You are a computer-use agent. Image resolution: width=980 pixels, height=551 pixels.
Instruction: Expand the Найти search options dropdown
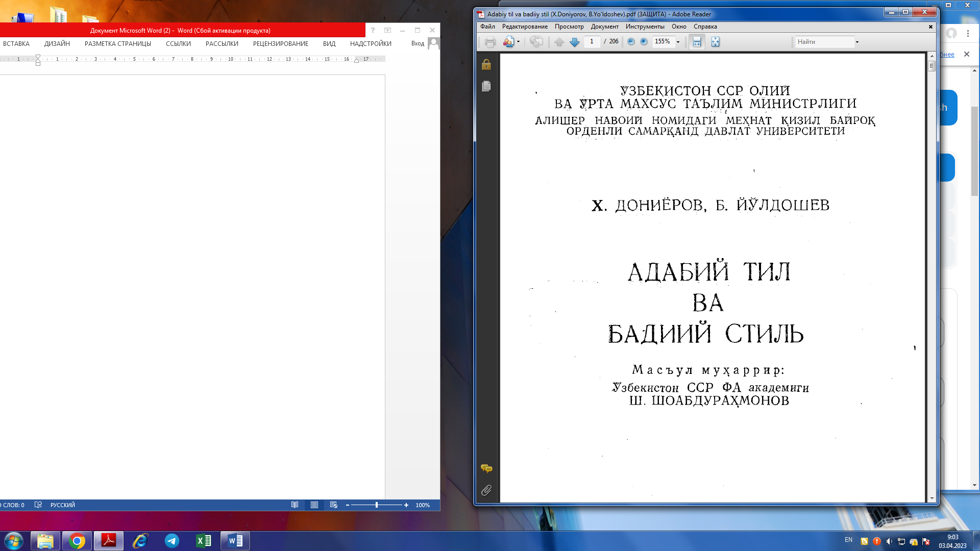pos(856,42)
